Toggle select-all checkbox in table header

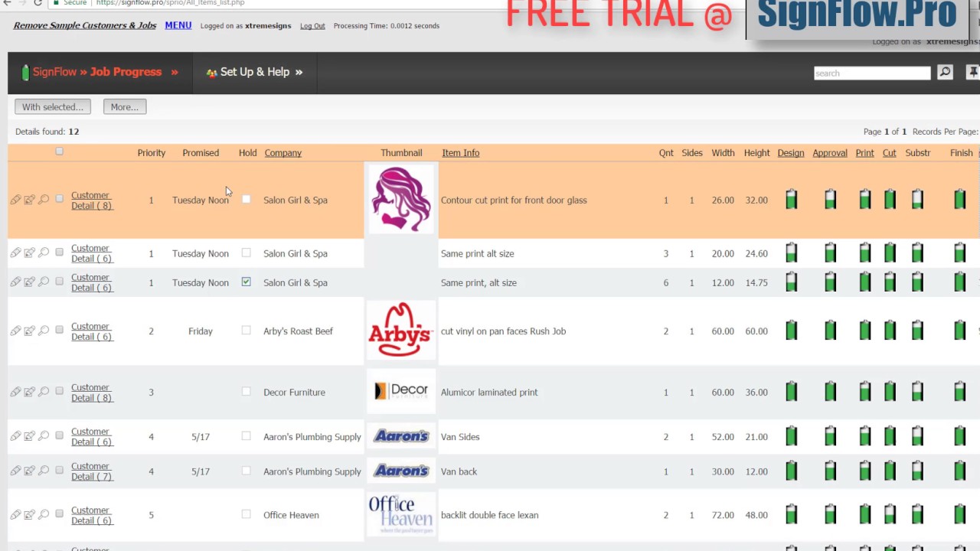[59, 152]
